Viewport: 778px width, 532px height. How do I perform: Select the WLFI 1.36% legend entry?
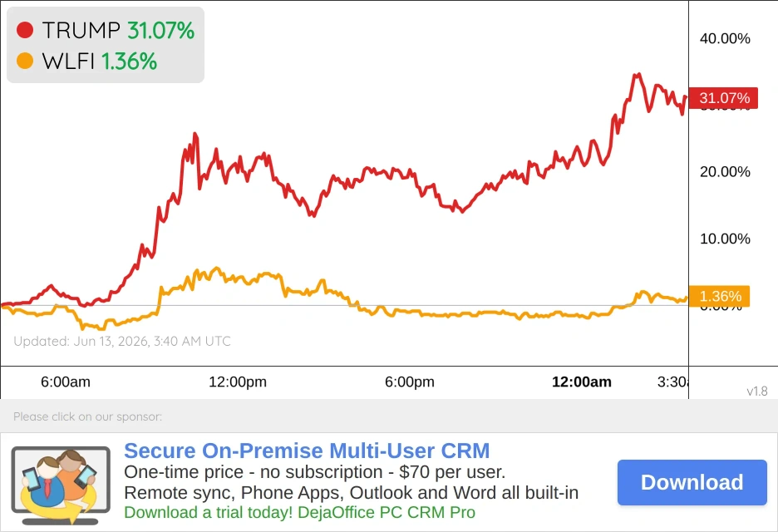tap(86, 61)
